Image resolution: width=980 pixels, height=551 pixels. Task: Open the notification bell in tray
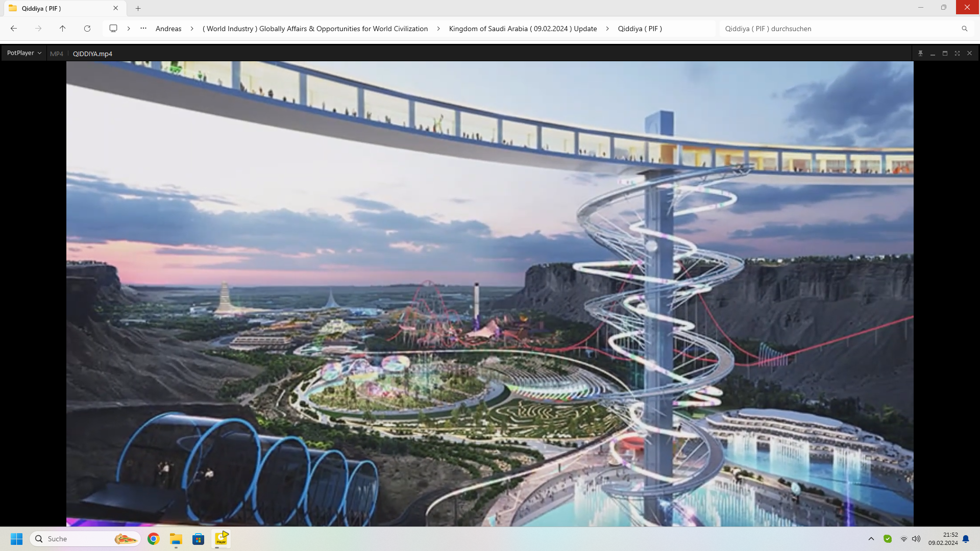966,539
